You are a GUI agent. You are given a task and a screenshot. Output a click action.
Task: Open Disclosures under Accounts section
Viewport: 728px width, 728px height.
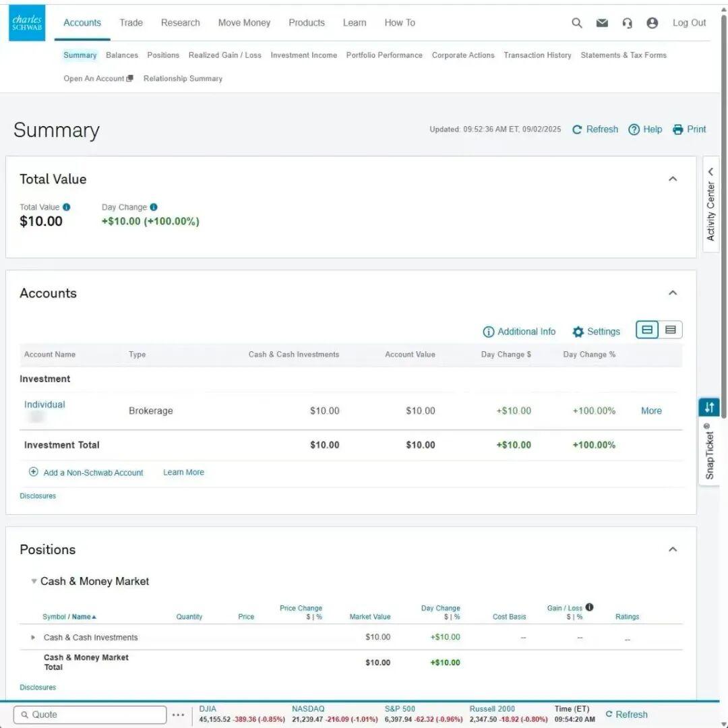38,496
